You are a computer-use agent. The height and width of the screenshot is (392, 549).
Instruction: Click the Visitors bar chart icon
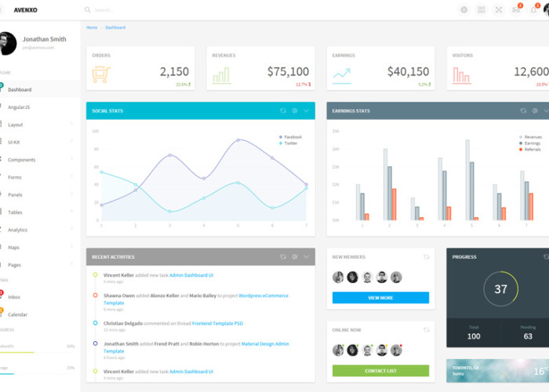tap(461, 75)
